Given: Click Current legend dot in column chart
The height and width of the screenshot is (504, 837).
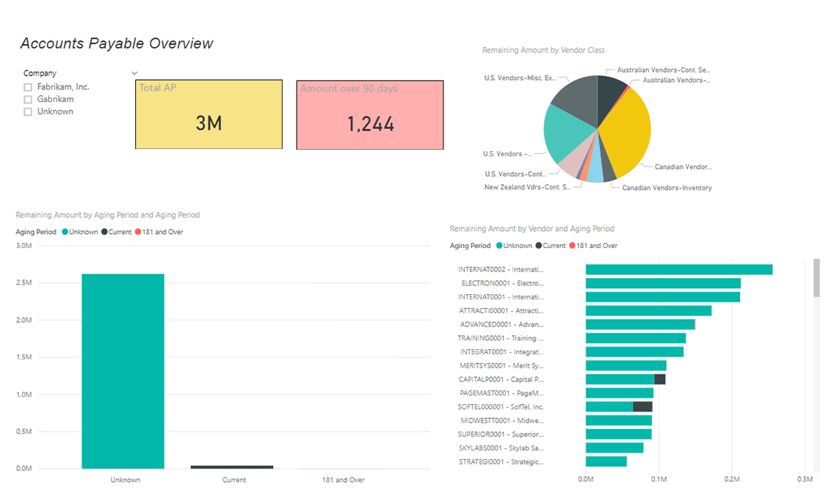Looking at the screenshot, I should 104,232.
